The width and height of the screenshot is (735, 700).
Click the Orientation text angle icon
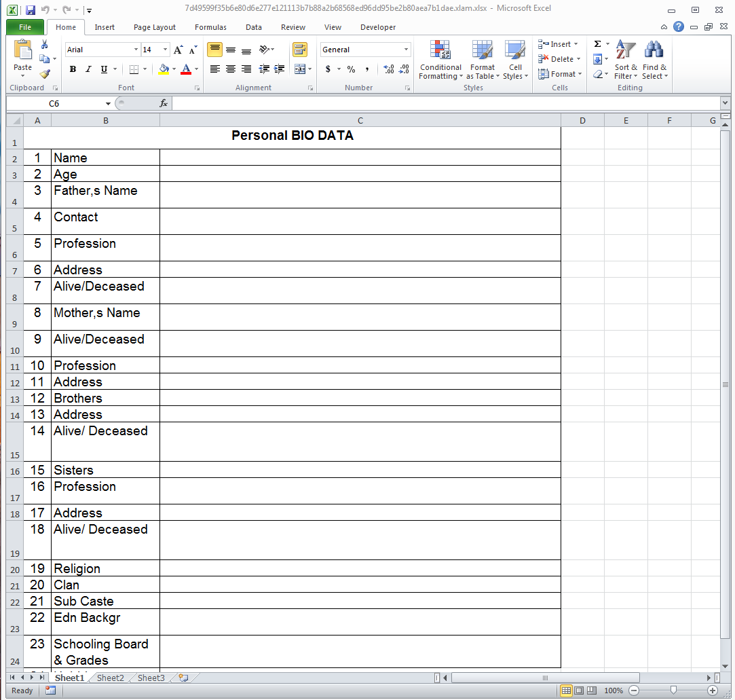click(x=265, y=50)
